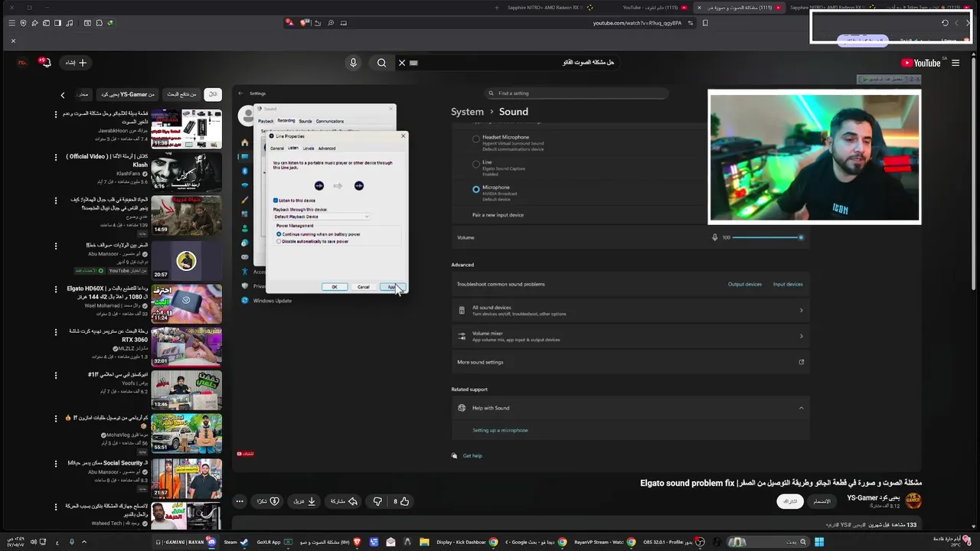980x551 pixels.
Task: Switch to Levels tab in Line Properties
Action: tap(309, 148)
